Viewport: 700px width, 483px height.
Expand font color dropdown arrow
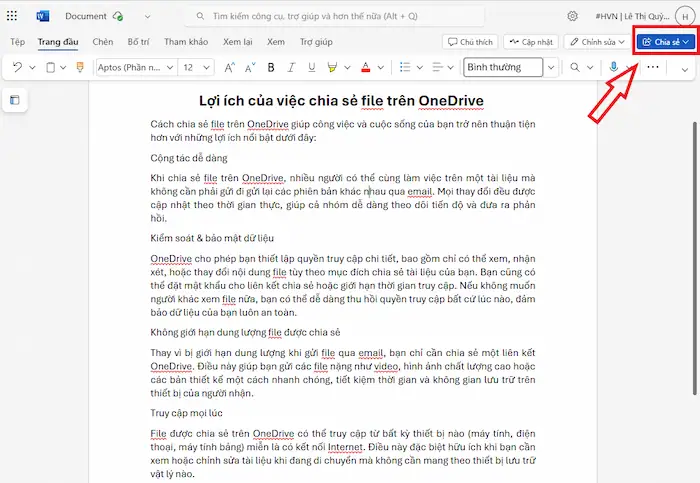pyautogui.click(x=381, y=68)
